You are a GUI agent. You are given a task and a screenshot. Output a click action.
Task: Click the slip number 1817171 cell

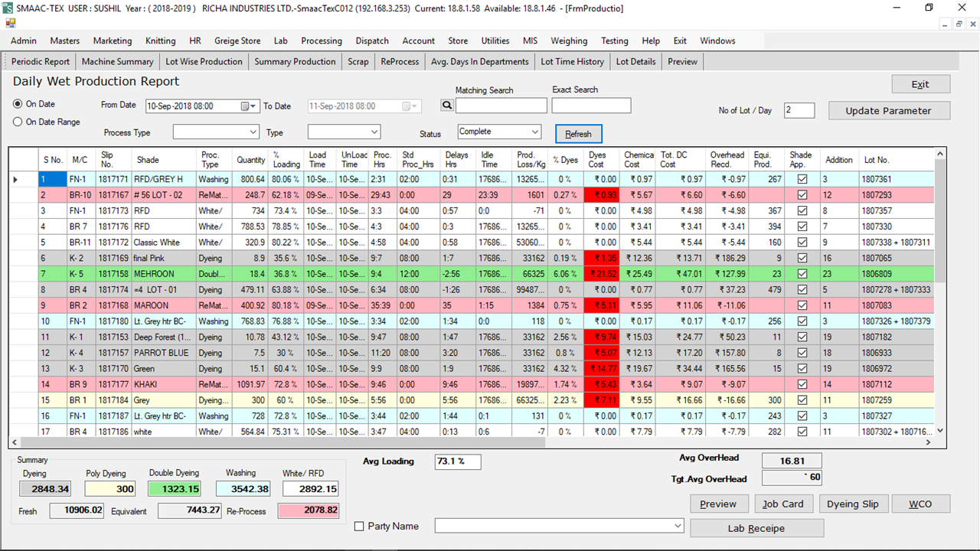coord(113,179)
